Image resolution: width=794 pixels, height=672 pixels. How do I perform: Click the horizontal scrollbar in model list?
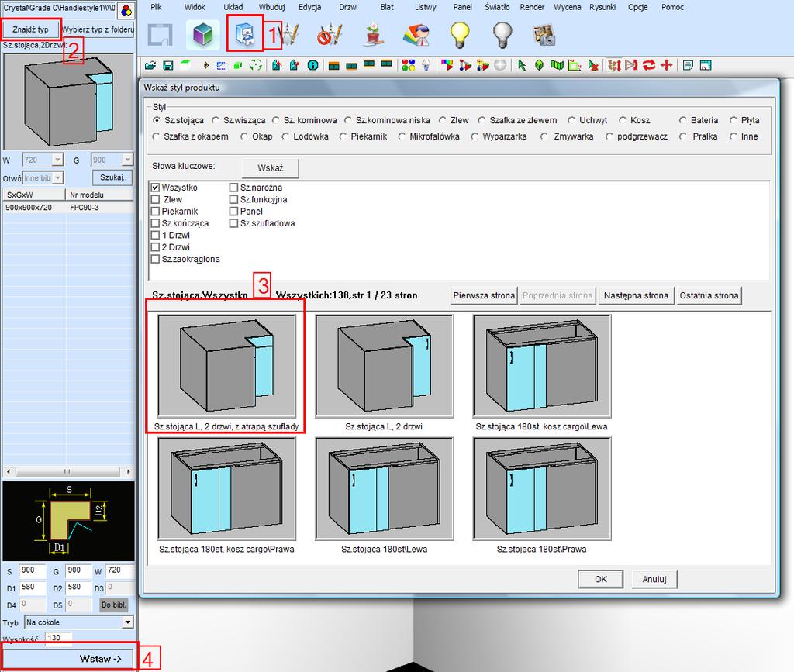(68, 471)
